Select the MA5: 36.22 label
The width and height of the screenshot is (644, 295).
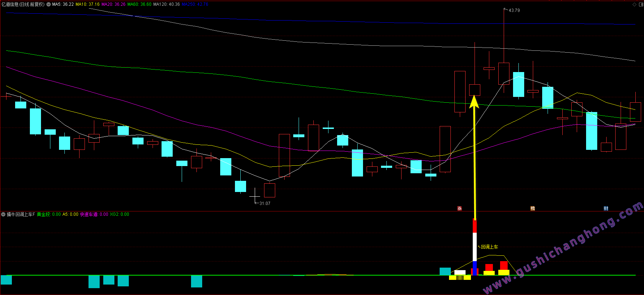coord(63,4)
